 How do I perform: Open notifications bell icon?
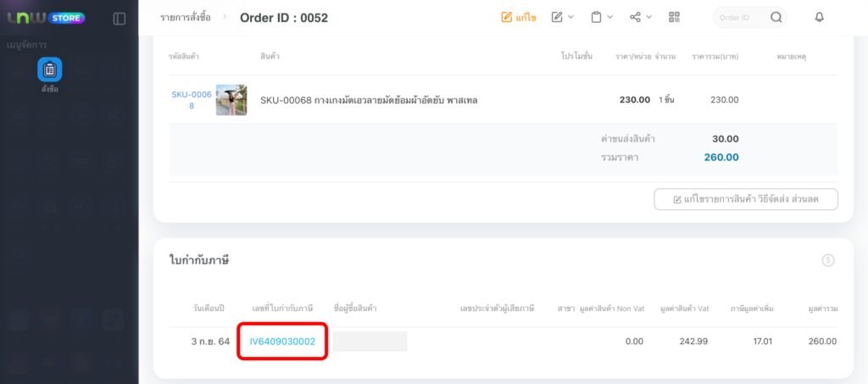820,18
